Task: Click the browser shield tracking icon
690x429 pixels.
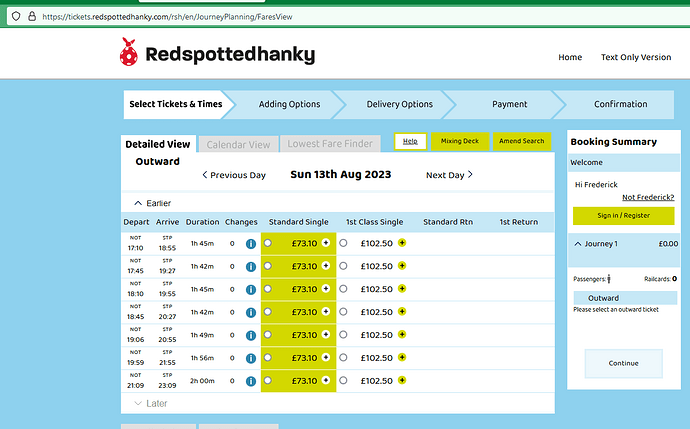Action: (x=16, y=17)
